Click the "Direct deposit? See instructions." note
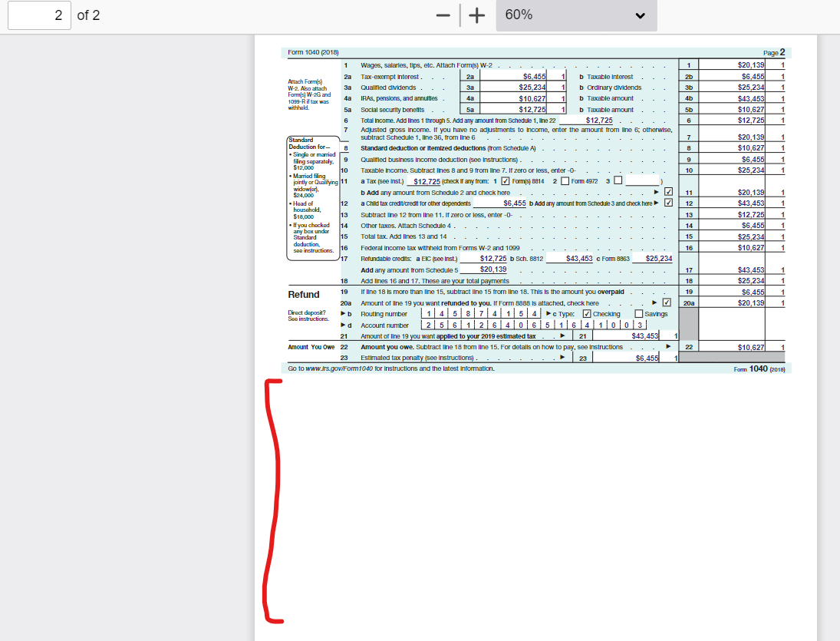The width and height of the screenshot is (840, 641). [x=308, y=316]
